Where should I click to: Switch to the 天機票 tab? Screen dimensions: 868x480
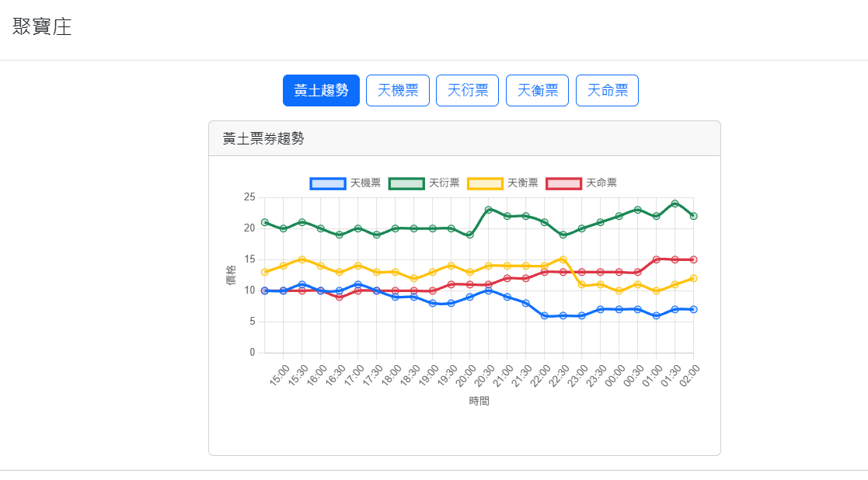pyautogui.click(x=398, y=90)
